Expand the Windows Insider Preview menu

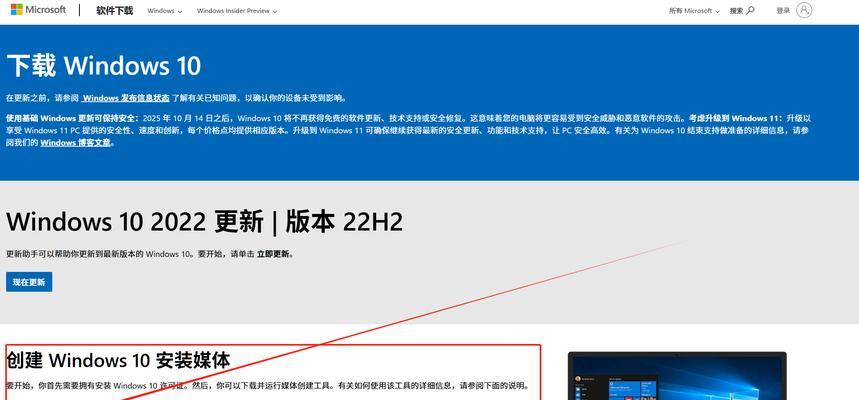(x=237, y=11)
